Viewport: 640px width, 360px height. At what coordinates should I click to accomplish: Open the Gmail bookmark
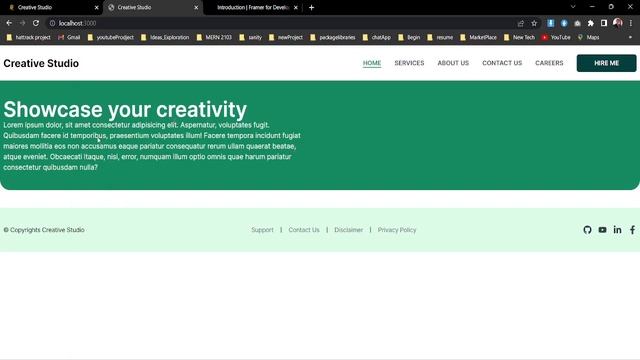(x=69, y=37)
